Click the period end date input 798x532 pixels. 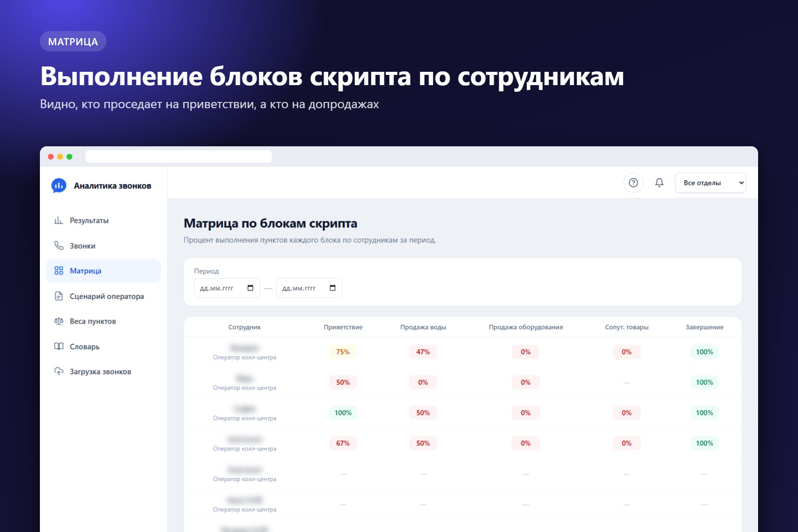click(309, 288)
